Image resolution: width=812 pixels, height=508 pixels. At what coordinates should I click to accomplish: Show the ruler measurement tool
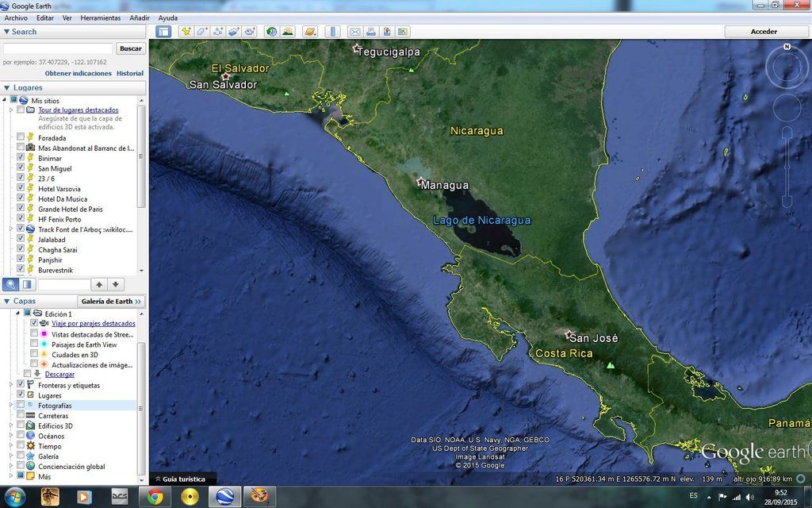coord(332,32)
